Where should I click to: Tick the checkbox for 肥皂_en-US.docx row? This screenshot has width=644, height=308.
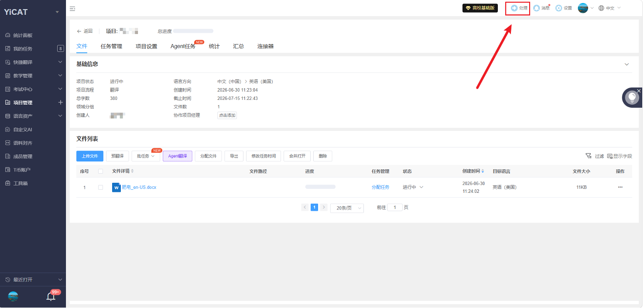coord(101,187)
